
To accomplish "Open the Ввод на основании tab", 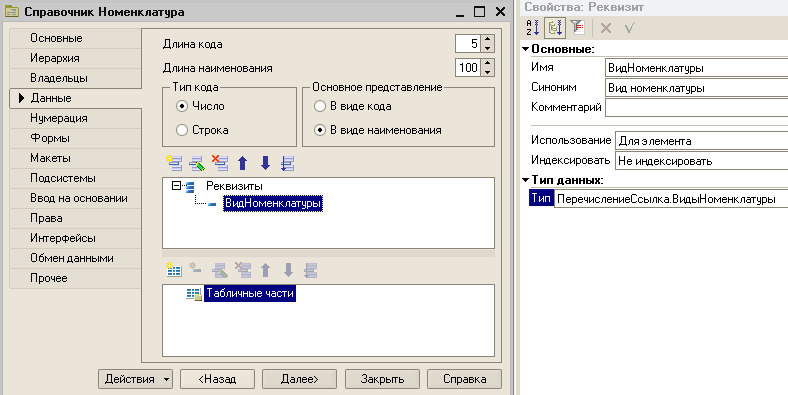I will (75, 198).
